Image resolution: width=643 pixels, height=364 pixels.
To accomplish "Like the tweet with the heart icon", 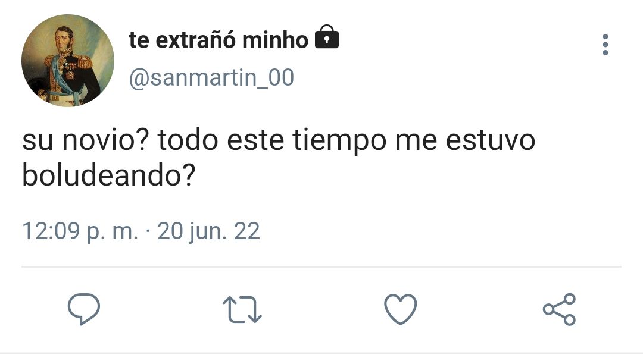I will (401, 309).
